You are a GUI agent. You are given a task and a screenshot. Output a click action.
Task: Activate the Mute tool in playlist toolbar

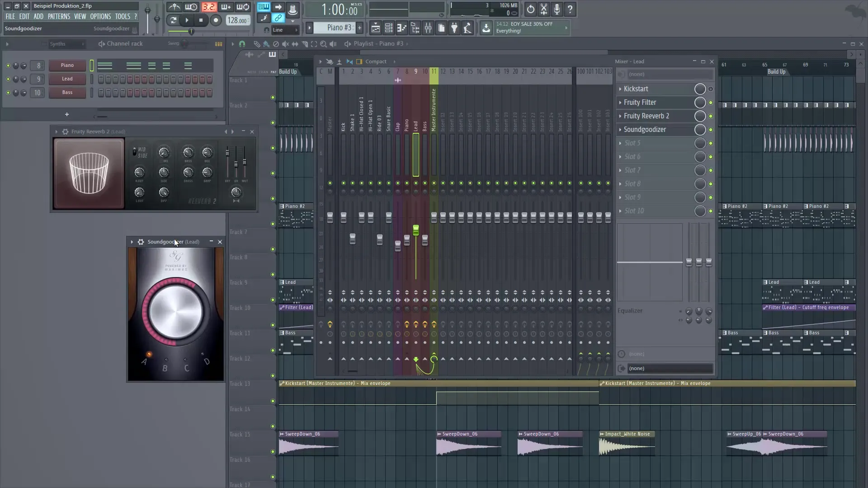point(285,44)
